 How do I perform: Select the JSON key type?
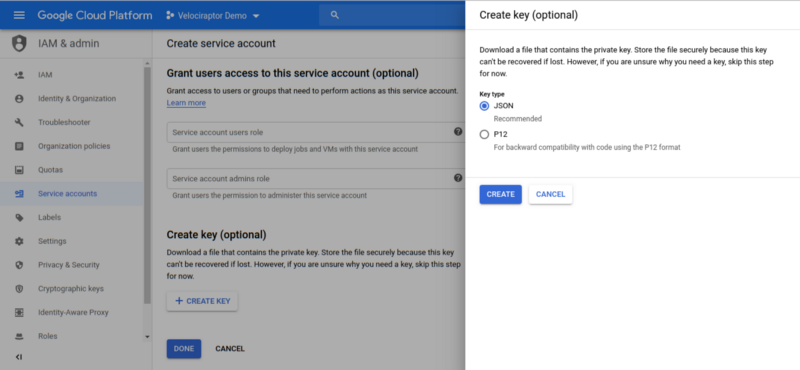pyautogui.click(x=484, y=106)
